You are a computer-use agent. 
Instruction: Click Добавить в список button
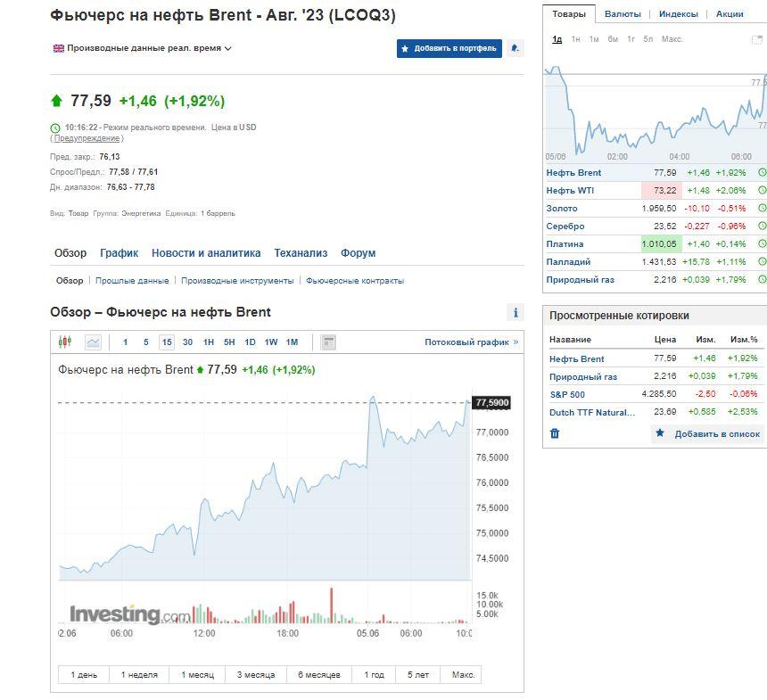coord(708,434)
